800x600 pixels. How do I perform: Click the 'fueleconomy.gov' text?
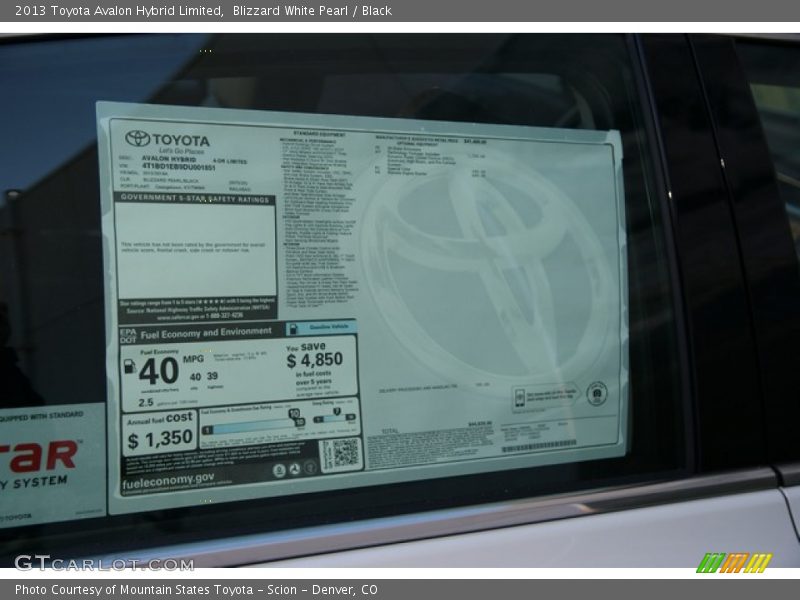pos(168,481)
